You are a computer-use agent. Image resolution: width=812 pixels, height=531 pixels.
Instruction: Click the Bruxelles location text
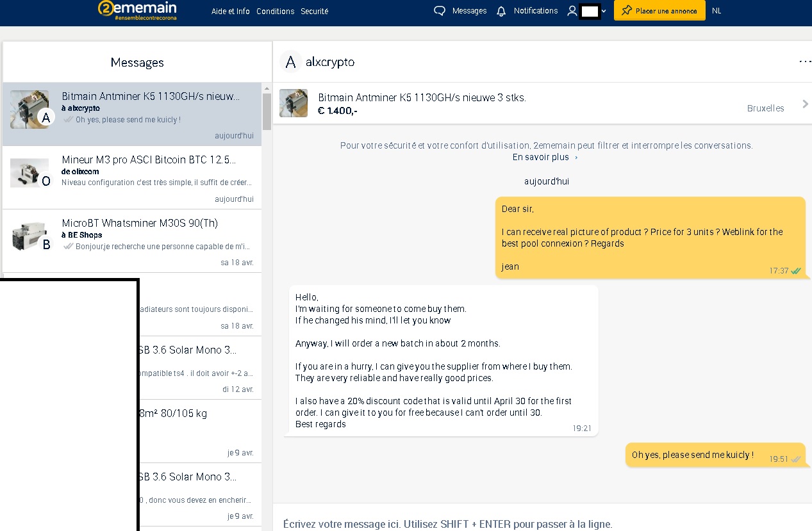pyautogui.click(x=766, y=108)
